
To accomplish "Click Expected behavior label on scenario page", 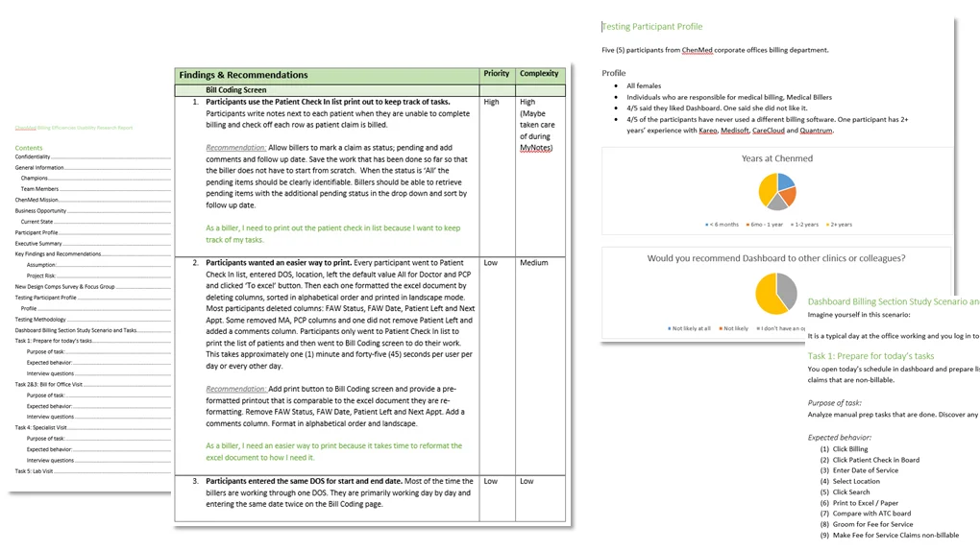I will 840,438.
